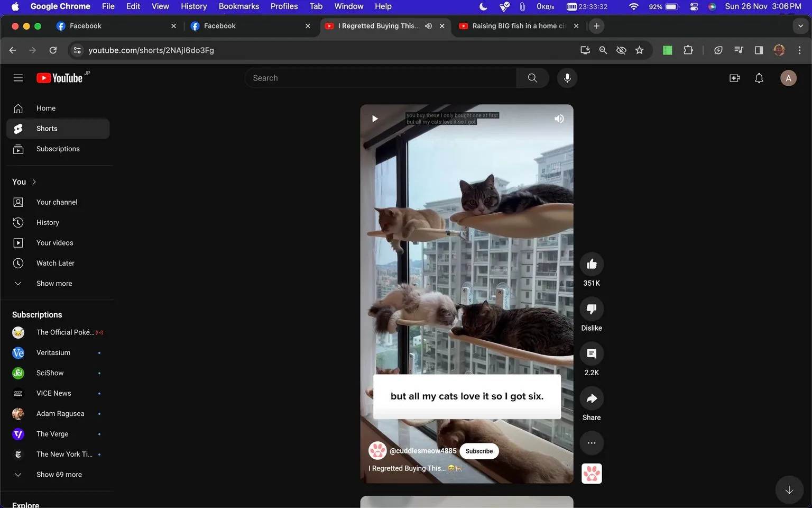This screenshot has height=508, width=812.
Task: Open the tab search chevron
Action: pyautogui.click(x=801, y=25)
